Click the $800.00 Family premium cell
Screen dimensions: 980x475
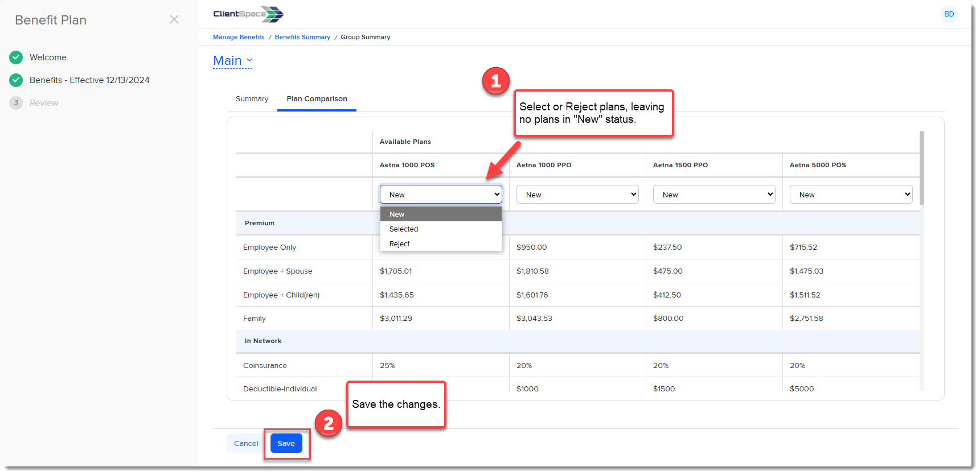coord(669,319)
